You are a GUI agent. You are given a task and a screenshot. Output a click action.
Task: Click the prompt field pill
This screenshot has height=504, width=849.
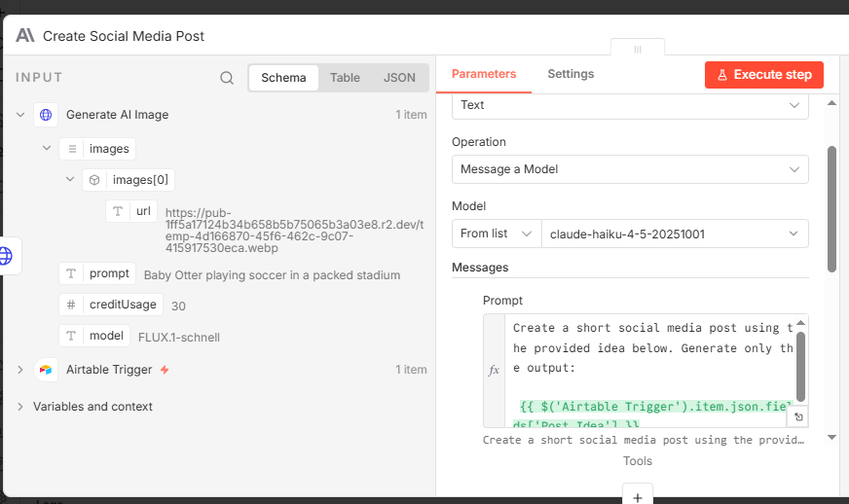97,273
